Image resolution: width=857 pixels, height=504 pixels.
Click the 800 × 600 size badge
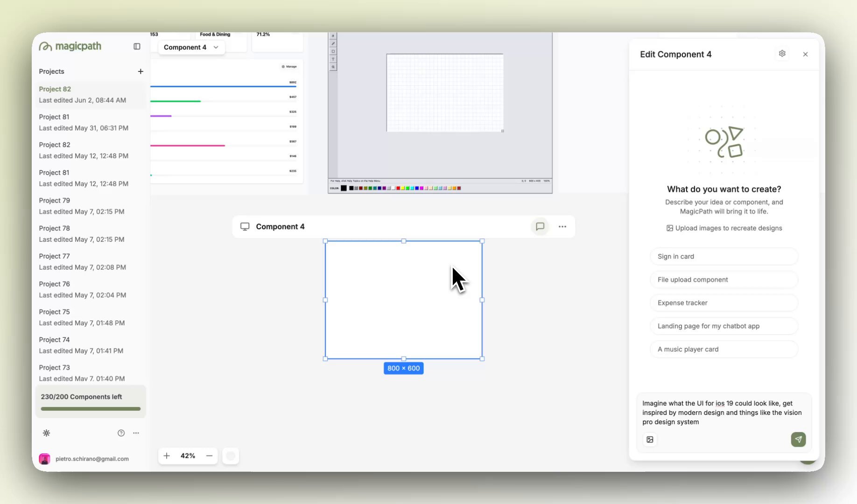404,368
